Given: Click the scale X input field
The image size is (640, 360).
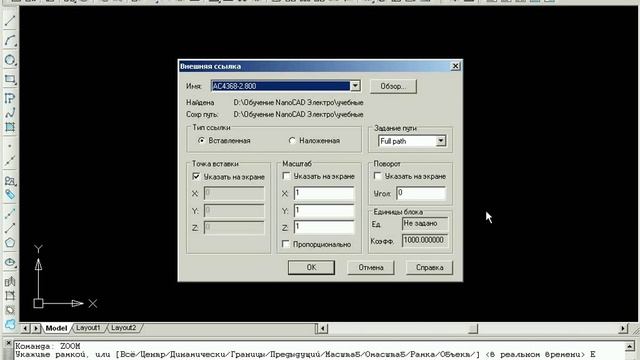Looking at the screenshot, I should click(x=324, y=193).
